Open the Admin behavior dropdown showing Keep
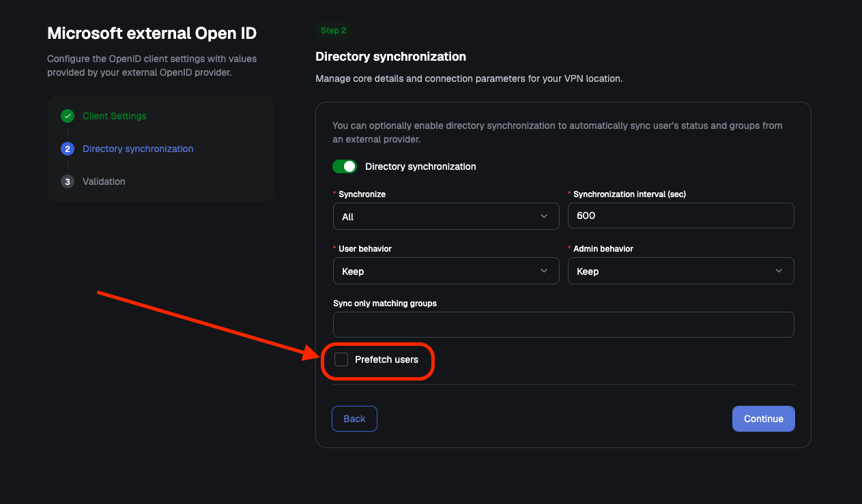862x504 pixels. (x=681, y=271)
